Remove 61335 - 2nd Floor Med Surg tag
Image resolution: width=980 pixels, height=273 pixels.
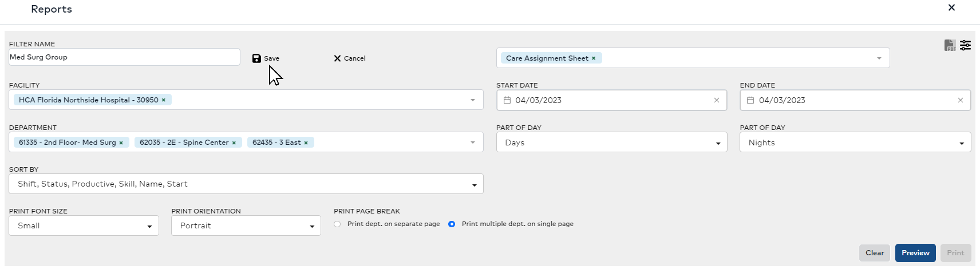pos(121,143)
